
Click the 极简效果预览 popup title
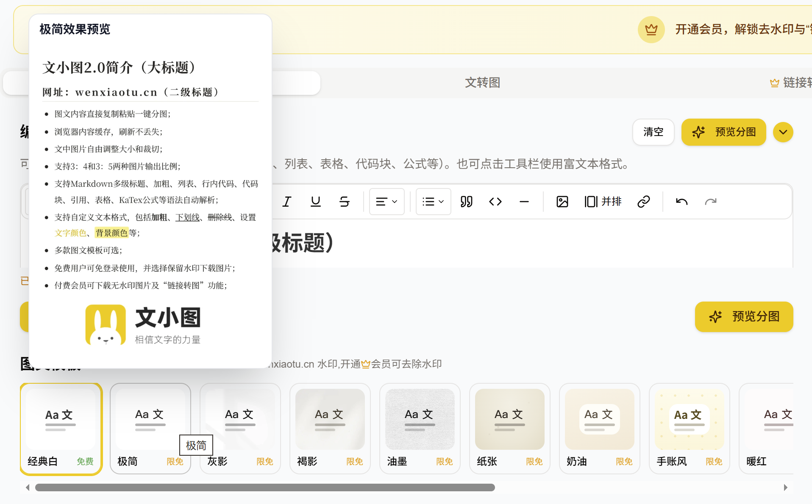75,29
